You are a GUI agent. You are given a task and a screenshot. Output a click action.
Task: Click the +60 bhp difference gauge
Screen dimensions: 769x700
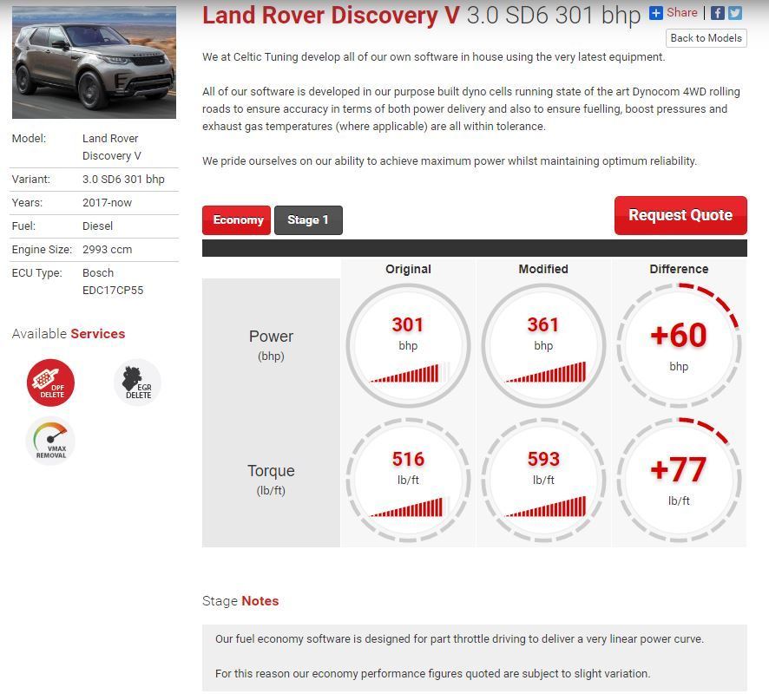679,345
